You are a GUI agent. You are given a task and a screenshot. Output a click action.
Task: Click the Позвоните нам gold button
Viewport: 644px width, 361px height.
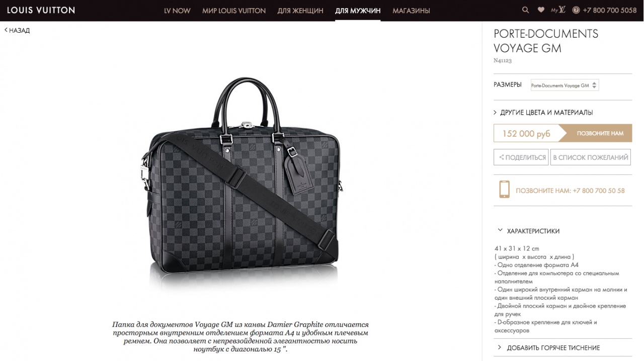coord(596,133)
